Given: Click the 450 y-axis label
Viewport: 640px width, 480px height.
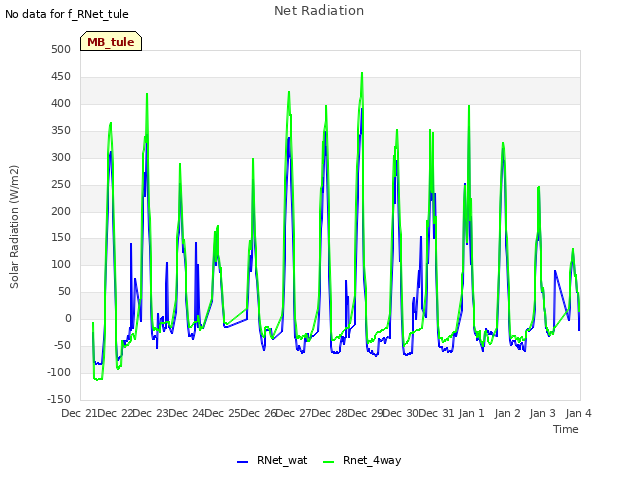Looking at the screenshot, I should tap(61, 76).
